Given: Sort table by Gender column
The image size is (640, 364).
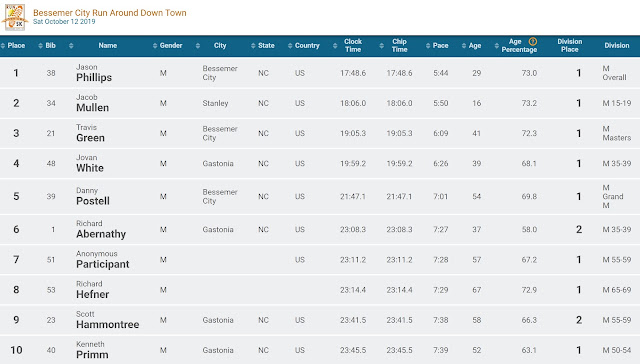Looking at the screenshot, I should (x=167, y=45).
